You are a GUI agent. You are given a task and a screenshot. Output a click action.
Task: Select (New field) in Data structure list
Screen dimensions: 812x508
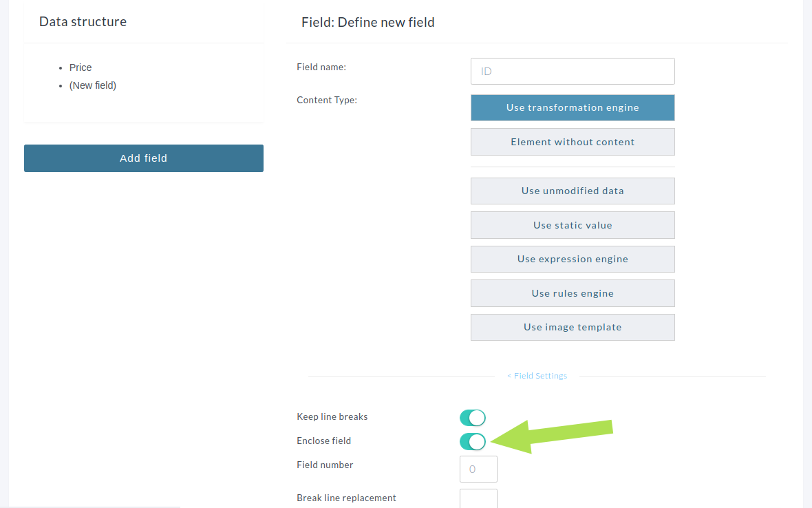tap(93, 85)
